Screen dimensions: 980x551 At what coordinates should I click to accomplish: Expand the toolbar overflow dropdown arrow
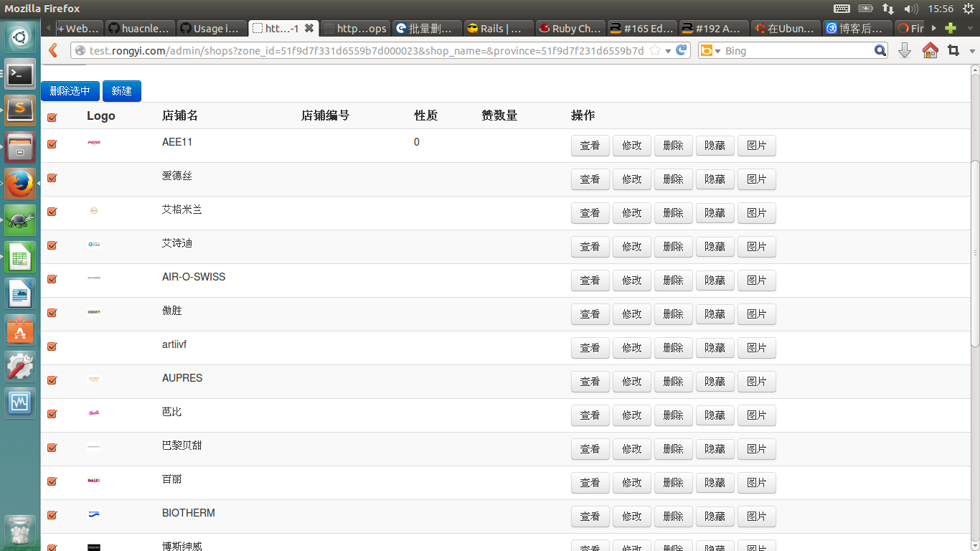(x=972, y=51)
